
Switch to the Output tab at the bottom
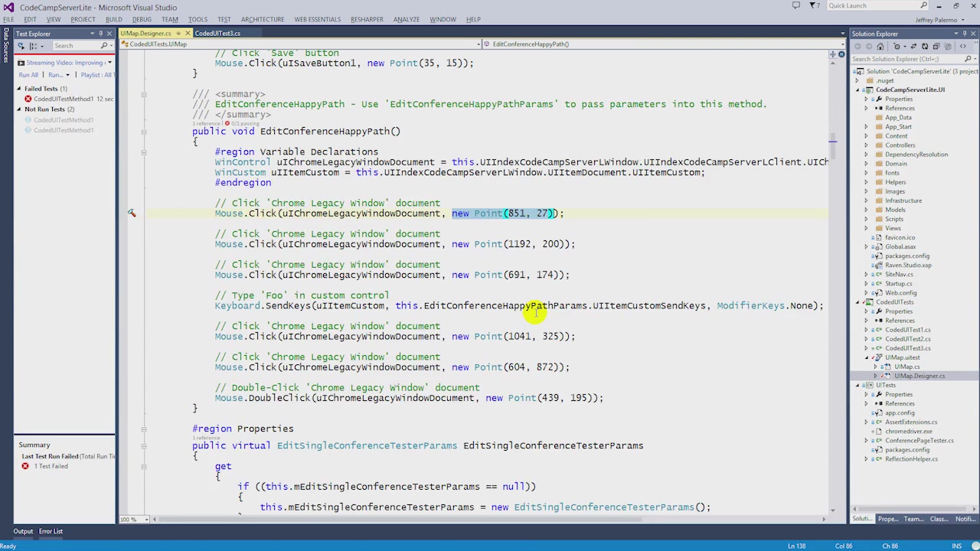pyautogui.click(x=23, y=531)
